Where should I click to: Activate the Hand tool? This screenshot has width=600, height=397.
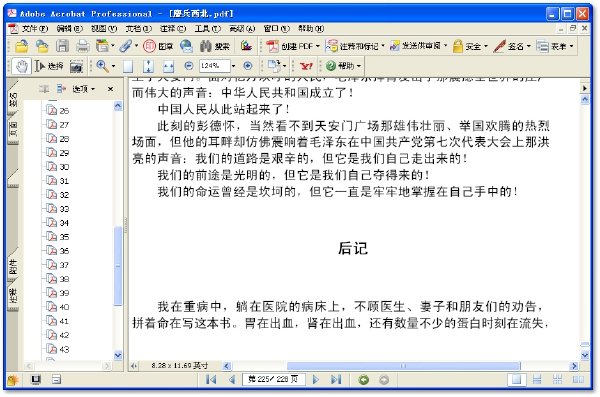pos(21,66)
